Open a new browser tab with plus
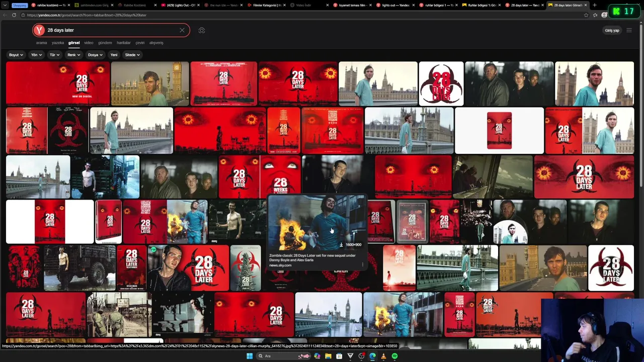Screen dimensions: 644x362 pos(595,5)
